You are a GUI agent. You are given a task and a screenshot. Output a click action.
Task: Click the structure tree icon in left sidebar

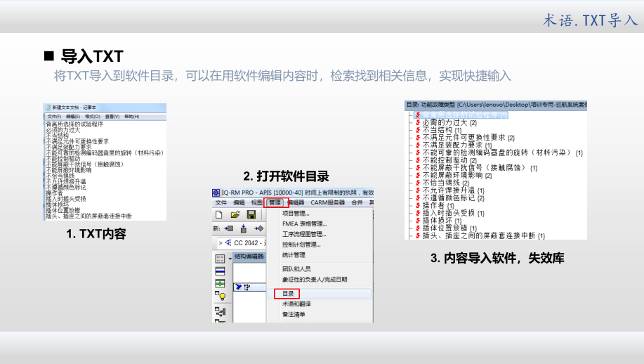coord(221,309)
